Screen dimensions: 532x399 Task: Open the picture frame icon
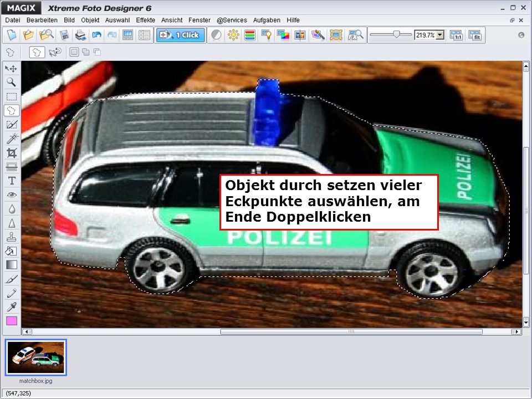(336, 35)
